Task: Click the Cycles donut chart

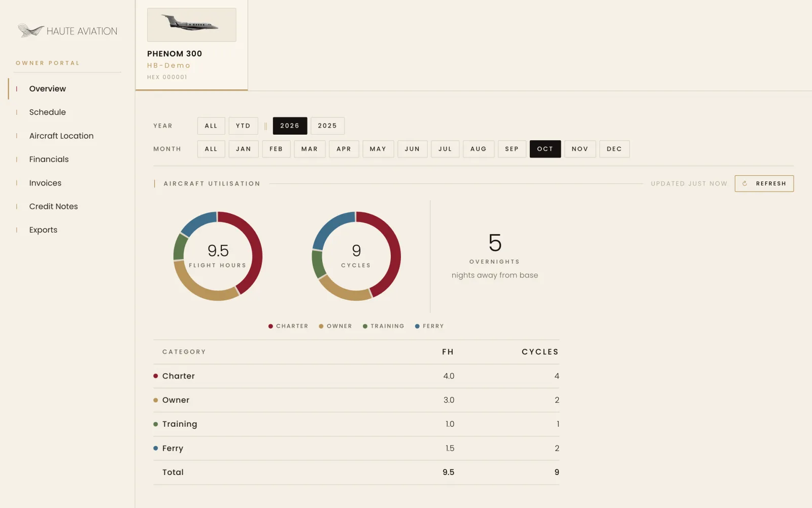Action: [356, 256]
